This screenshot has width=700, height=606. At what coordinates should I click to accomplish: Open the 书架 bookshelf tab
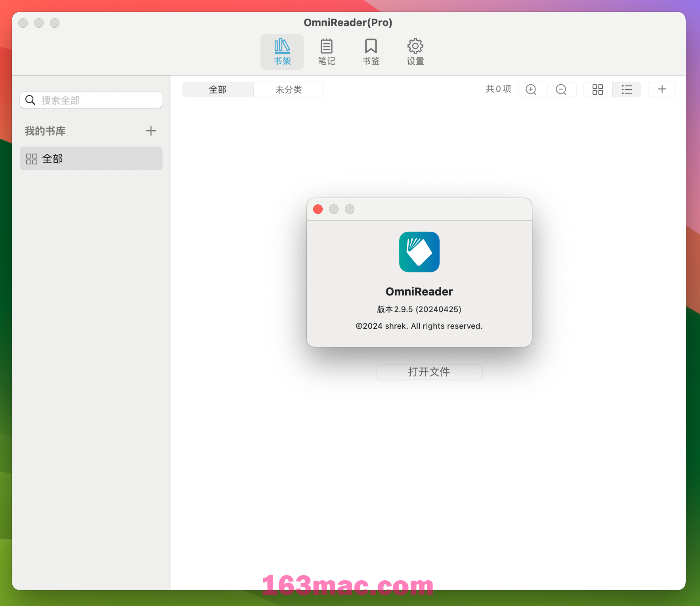pyautogui.click(x=282, y=52)
